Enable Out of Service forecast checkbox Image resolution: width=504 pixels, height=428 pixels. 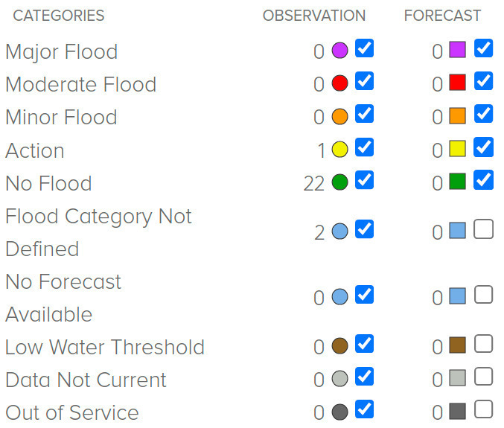[x=483, y=409]
